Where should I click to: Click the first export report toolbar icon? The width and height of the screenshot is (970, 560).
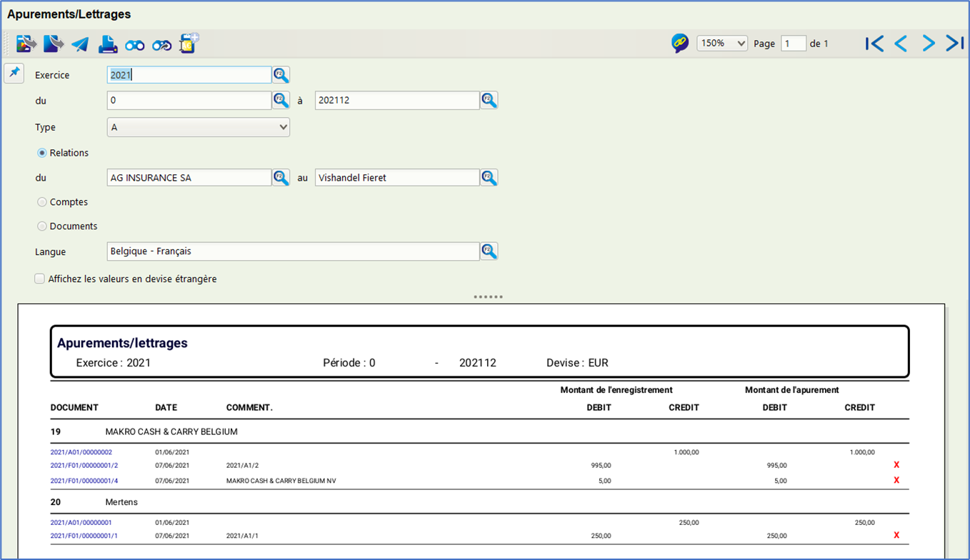pos(26,44)
